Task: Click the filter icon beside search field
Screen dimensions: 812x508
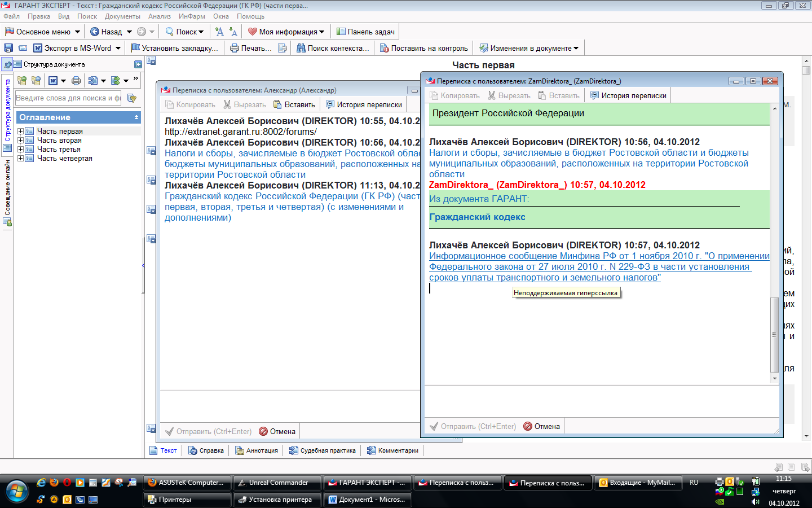Action: coord(132,98)
